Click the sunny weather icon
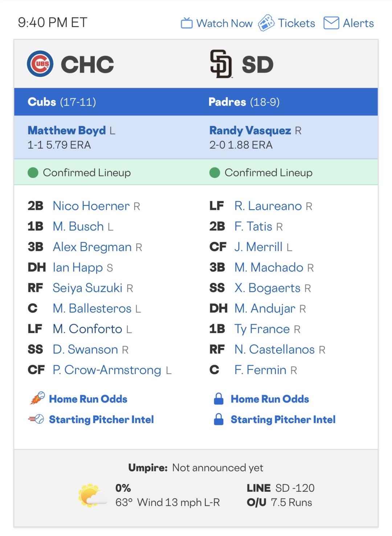This screenshot has width=392, height=536. pos(91,495)
